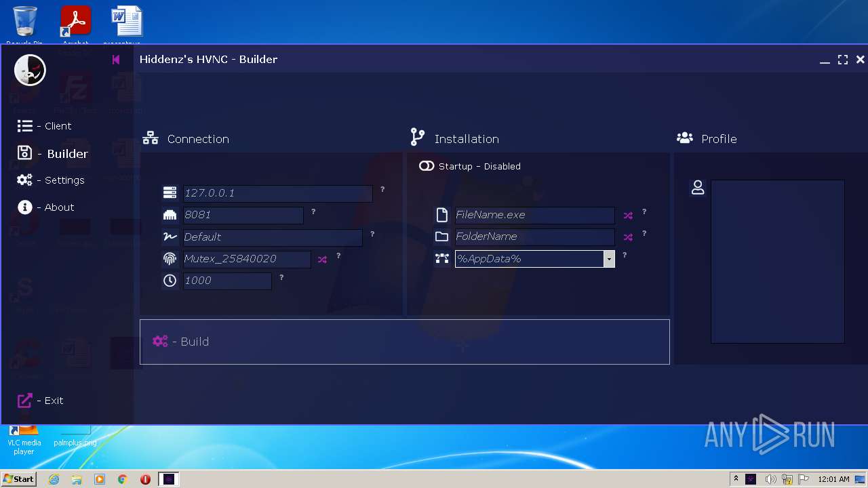868x488 pixels.
Task: Open the Windows Start menu
Action: 18,479
